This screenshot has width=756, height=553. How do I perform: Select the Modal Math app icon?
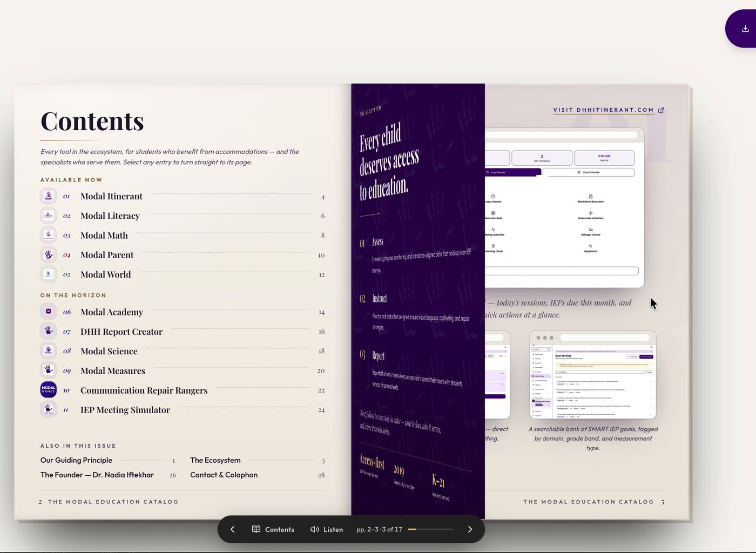tap(49, 235)
